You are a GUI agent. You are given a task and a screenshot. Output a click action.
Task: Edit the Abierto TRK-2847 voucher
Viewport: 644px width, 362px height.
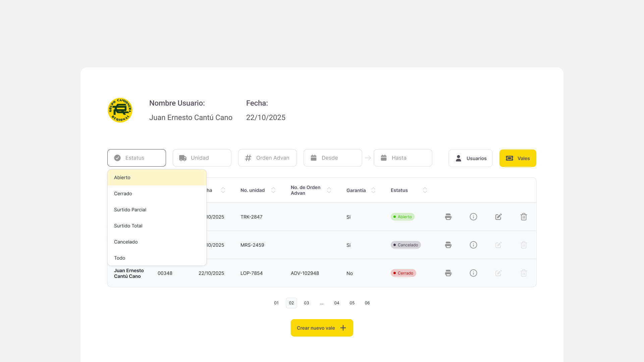[x=498, y=217]
